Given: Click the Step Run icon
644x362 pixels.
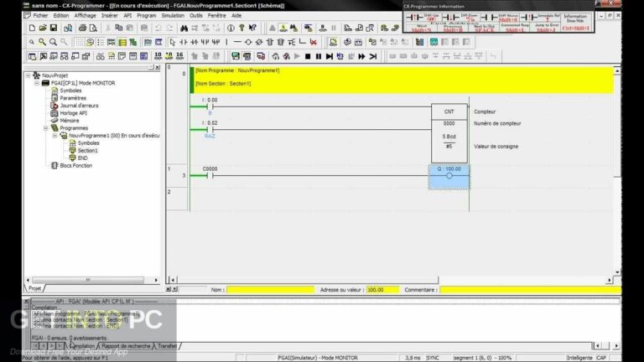Looking at the screenshot, I should [x=329, y=56].
